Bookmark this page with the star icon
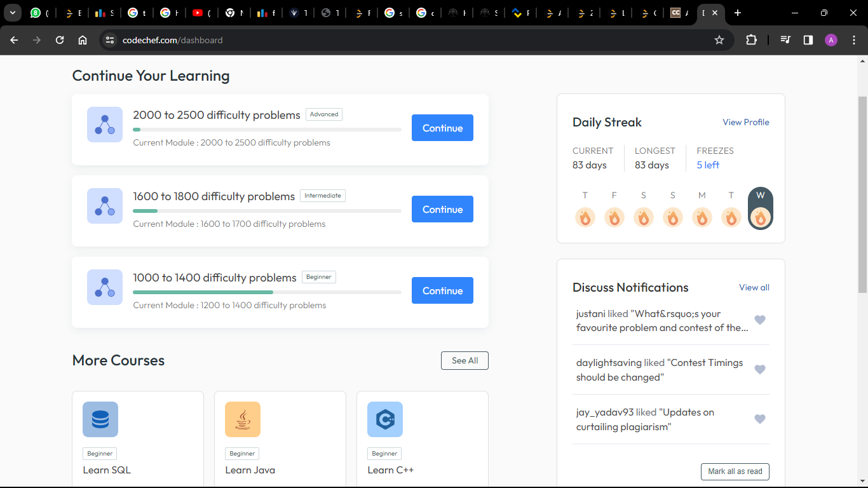The width and height of the screenshot is (868, 488). 719,40
